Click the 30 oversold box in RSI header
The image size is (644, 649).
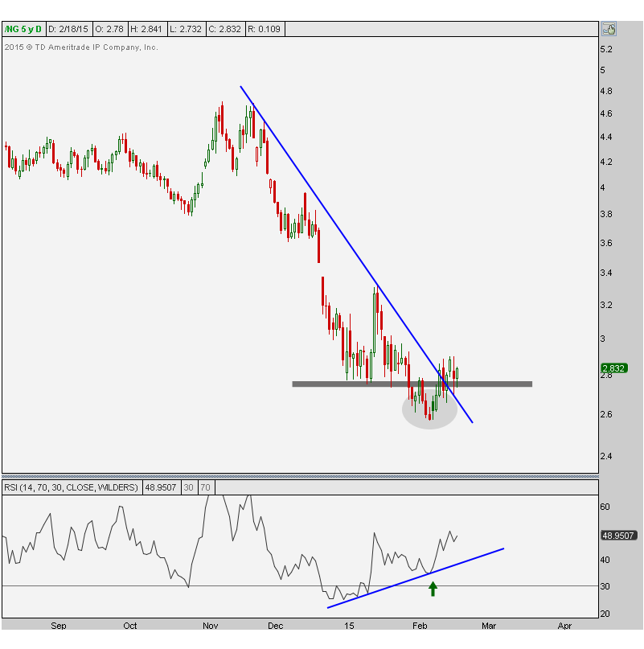click(188, 487)
